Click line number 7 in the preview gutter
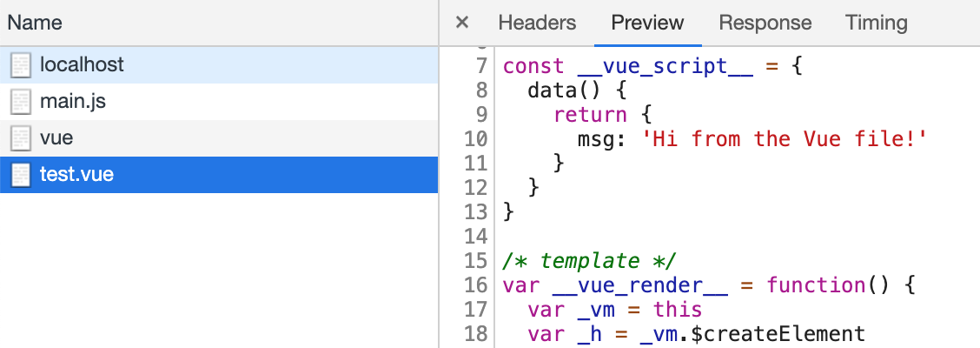 tap(480, 66)
